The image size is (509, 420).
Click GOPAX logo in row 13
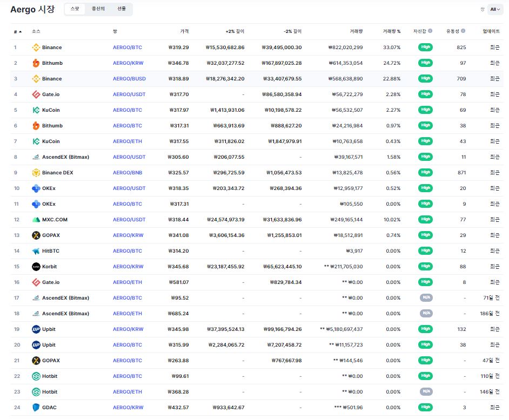coord(36,235)
